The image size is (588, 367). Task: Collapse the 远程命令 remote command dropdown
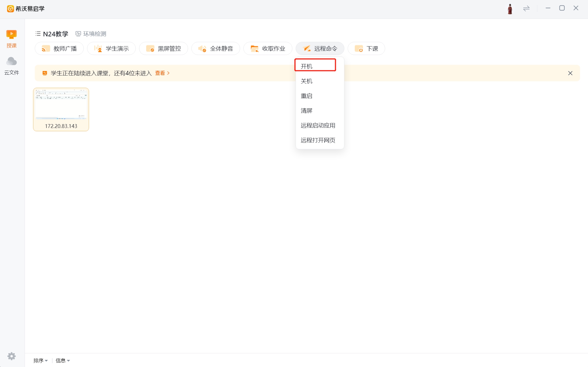(x=320, y=49)
